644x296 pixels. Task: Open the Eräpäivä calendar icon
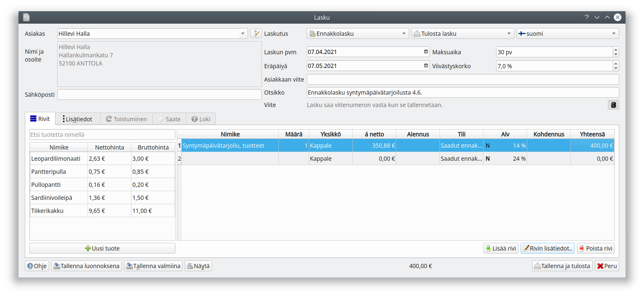(x=426, y=66)
